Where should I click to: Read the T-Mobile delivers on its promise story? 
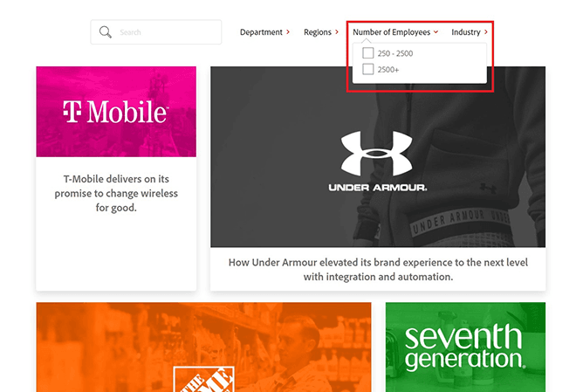click(116, 193)
